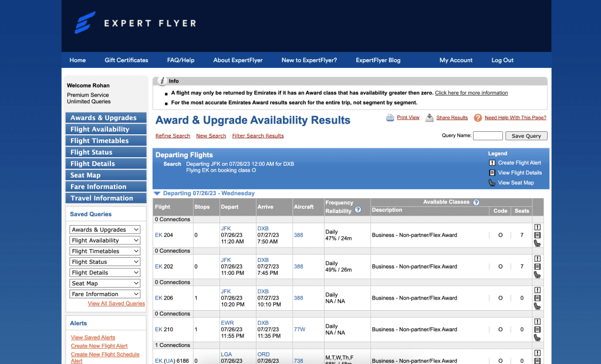This screenshot has height=364, width=601.
Task: Click the Need Help With This Page? link
Action: click(x=515, y=117)
